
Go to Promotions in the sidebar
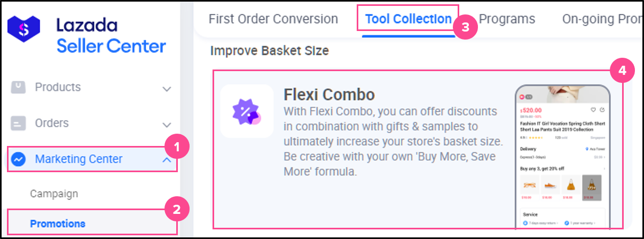tap(58, 223)
